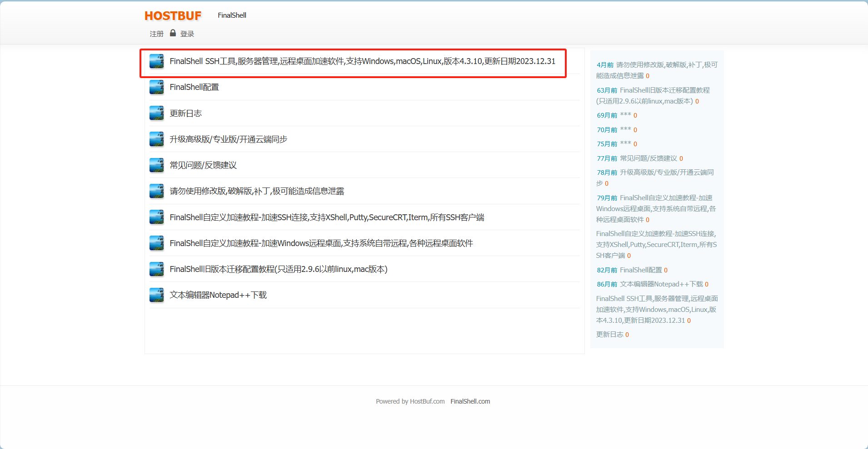Click the icon beside 加速Windows远程桌面 tutorial thread
This screenshot has height=449, width=868.
(x=157, y=243)
